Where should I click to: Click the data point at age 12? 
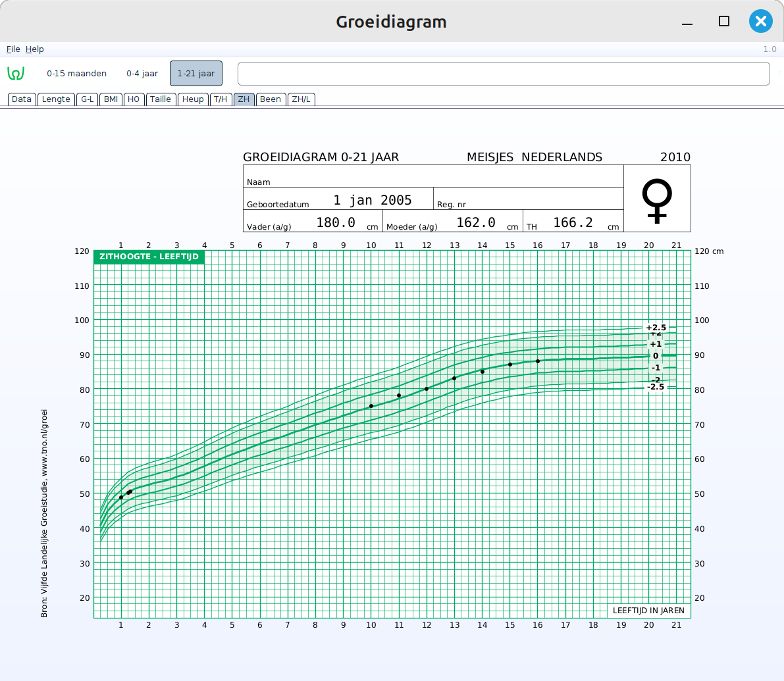tap(427, 389)
